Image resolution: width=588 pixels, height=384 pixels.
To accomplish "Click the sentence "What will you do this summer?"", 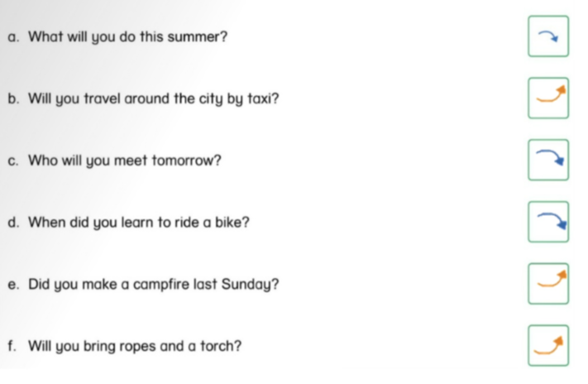I will click(128, 37).
